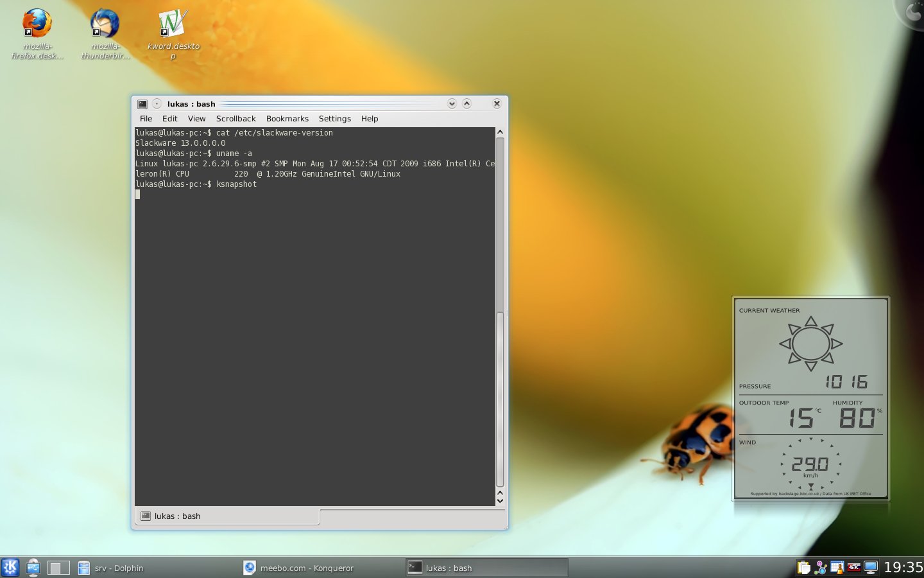Select the Mozilla Thunderbird desktop icon
924x578 pixels.
105,24
